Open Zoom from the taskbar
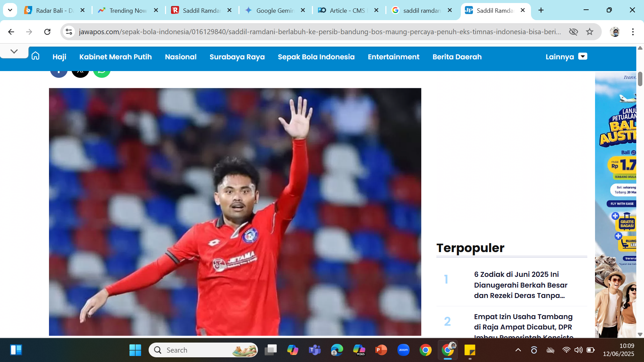The width and height of the screenshot is (644, 362). pyautogui.click(x=403, y=350)
